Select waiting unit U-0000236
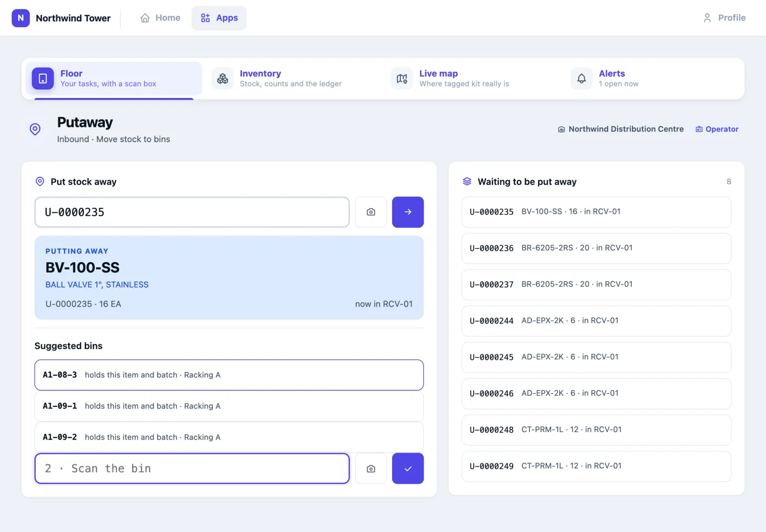 (597, 248)
